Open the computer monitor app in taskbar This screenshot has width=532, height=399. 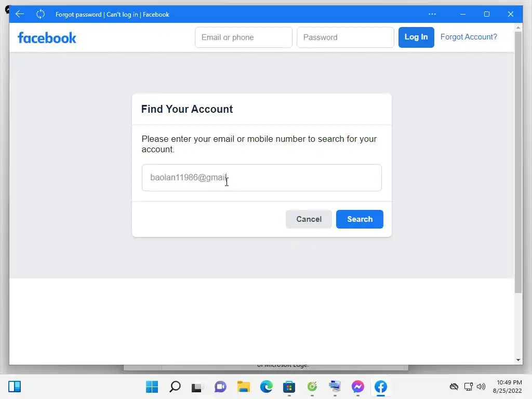pyautogui.click(x=335, y=387)
